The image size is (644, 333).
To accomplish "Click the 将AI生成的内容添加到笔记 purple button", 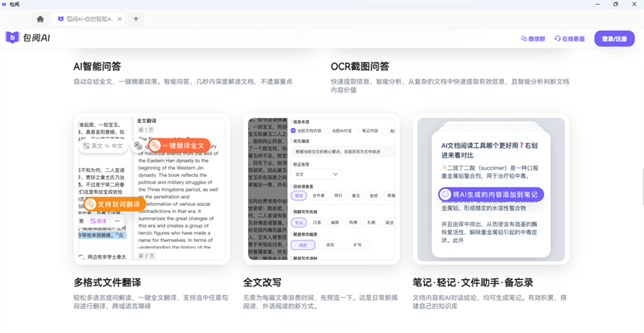I will coord(491,195).
